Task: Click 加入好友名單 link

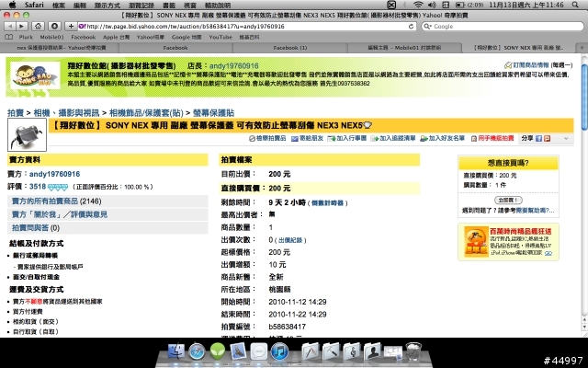Action: click(x=443, y=139)
